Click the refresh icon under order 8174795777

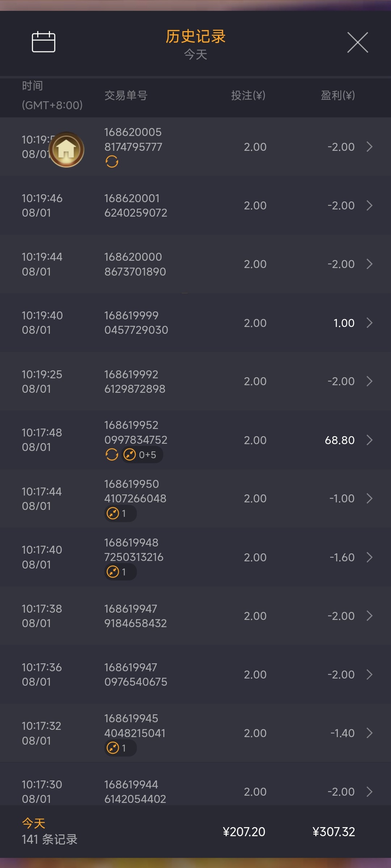112,162
